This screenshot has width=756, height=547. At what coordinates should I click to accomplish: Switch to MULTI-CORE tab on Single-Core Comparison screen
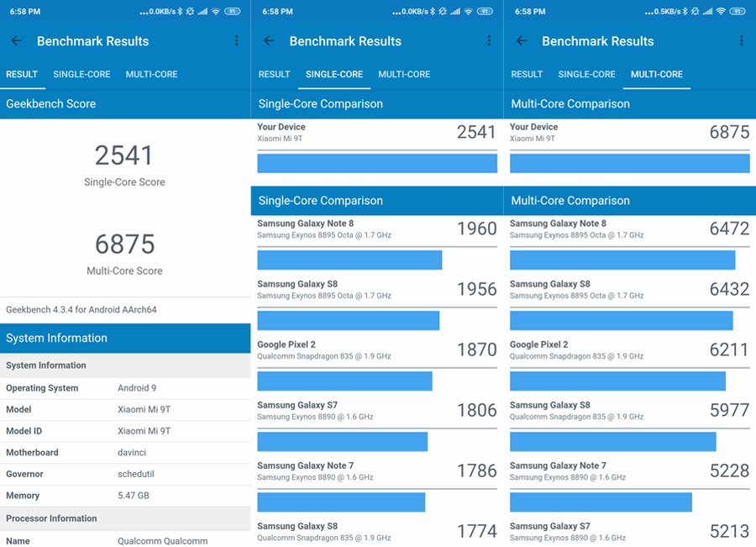(x=404, y=74)
